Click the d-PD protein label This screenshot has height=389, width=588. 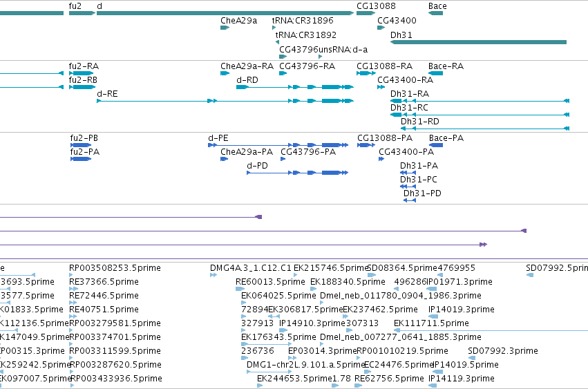coord(257,166)
